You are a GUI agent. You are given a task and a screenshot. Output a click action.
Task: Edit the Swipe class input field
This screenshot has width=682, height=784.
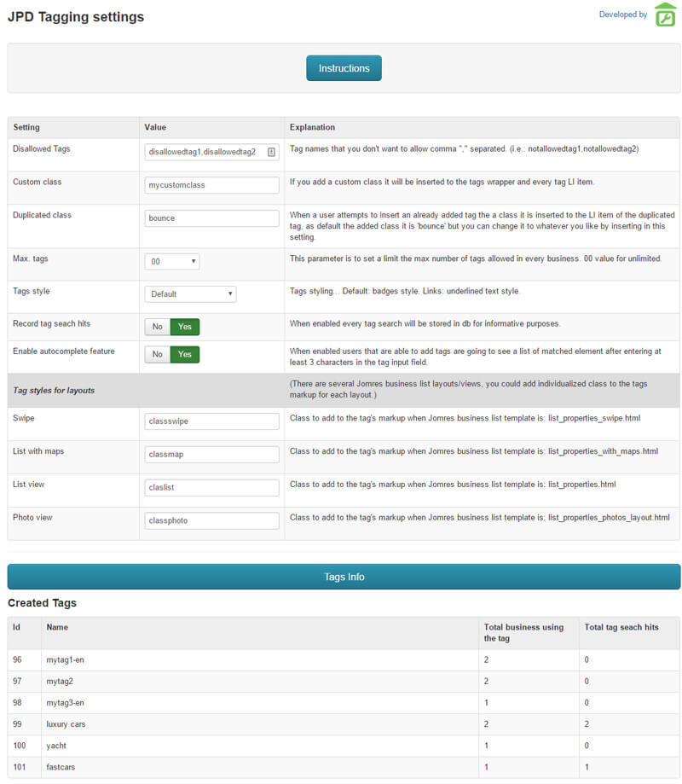[212, 421]
